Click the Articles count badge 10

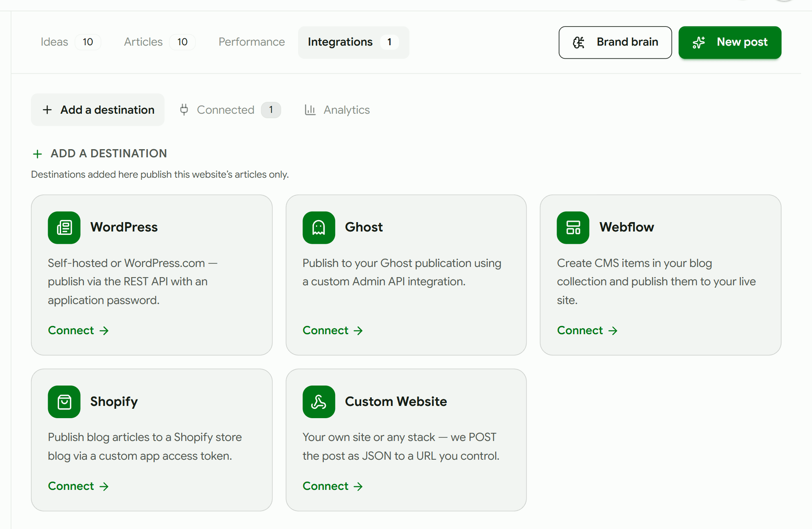tap(182, 42)
